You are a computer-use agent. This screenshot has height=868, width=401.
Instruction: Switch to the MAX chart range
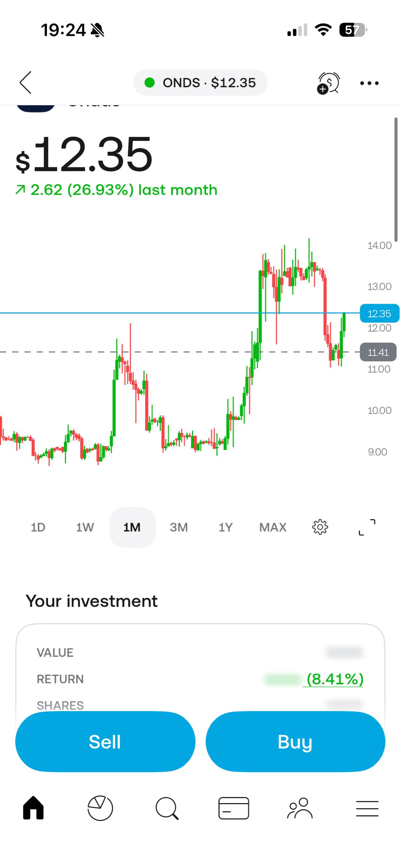(x=273, y=527)
